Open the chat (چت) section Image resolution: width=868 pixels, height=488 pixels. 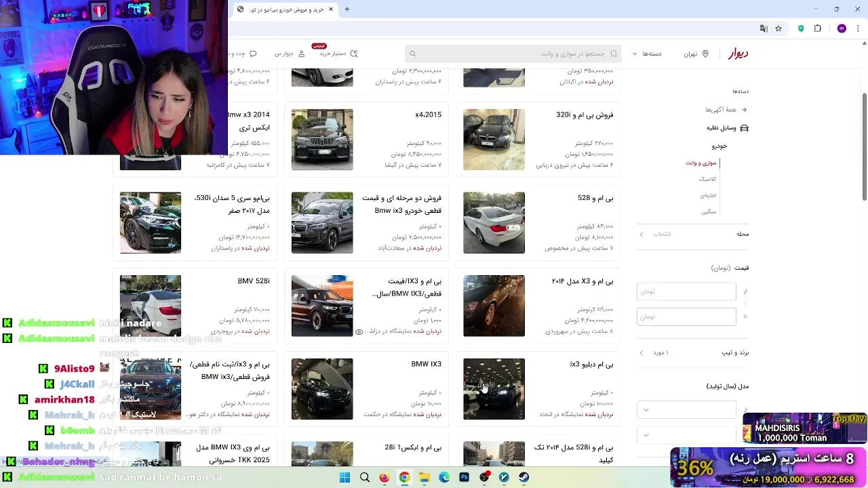pyautogui.click(x=243, y=54)
